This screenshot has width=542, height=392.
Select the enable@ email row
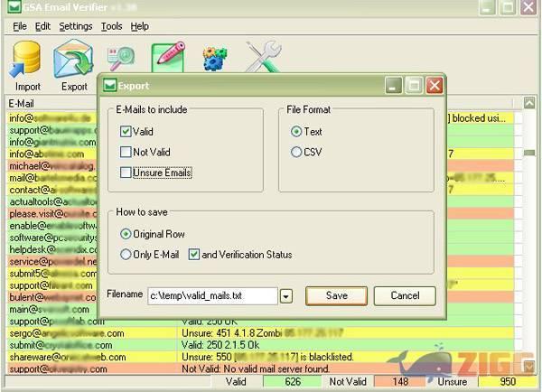tap(51, 226)
